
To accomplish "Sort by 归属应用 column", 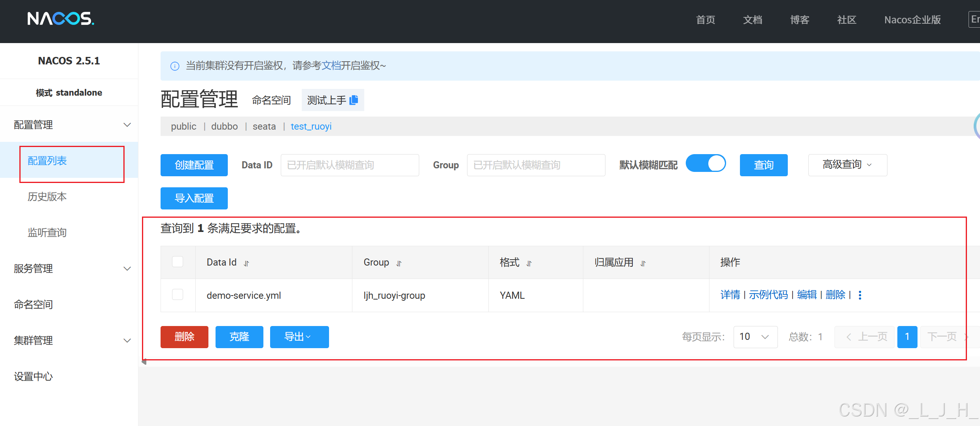I will coord(643,263).
